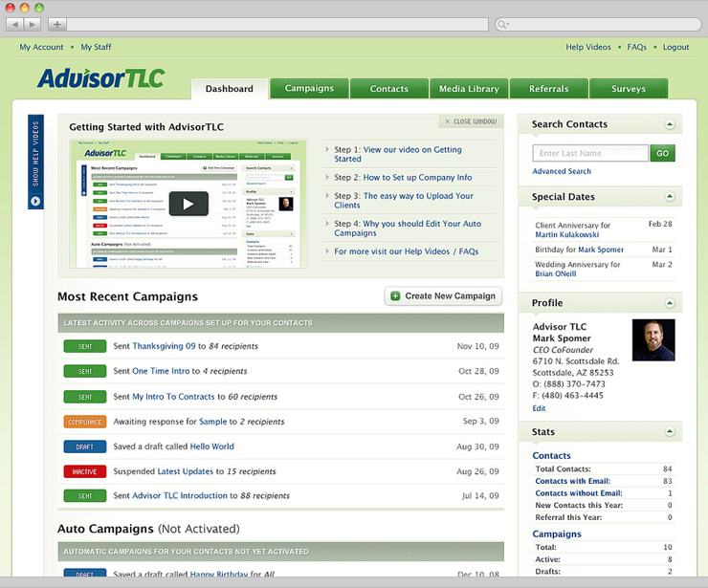Screen dimensions: 708x588
Task: Open the Hello World draft link
Action: point(211,446)
